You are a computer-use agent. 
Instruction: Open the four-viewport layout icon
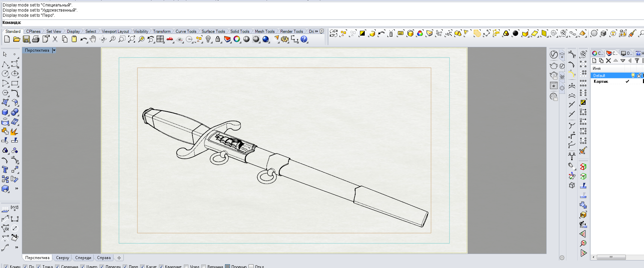[160, 39]
